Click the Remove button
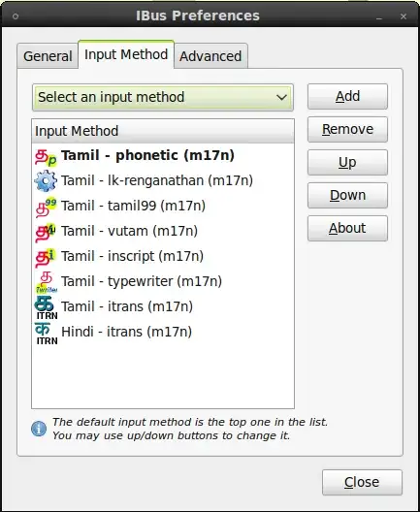This screenshot has height=512, width=420. [x=347, y=129]
